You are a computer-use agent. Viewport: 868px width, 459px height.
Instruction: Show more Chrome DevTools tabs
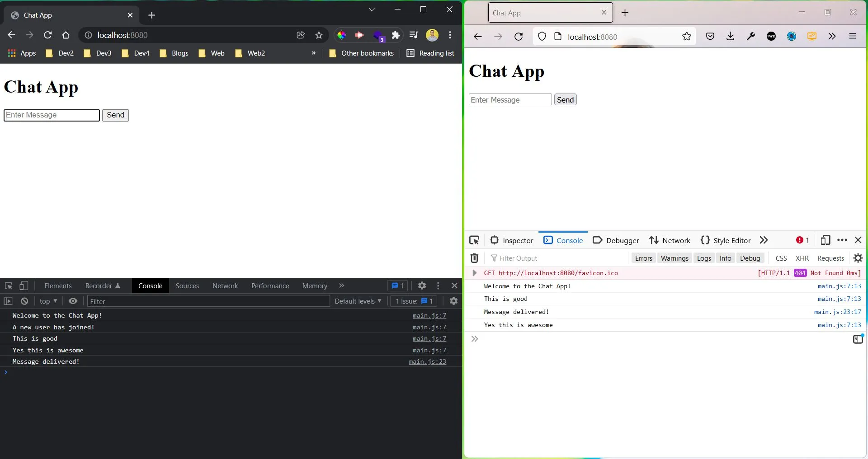pos(342,286)
